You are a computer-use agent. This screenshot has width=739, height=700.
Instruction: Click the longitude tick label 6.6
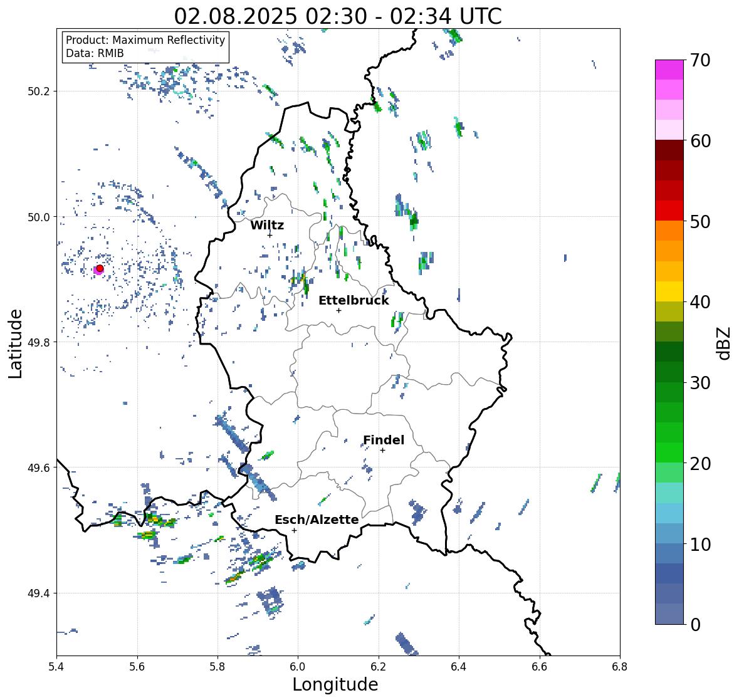point(540,667)
